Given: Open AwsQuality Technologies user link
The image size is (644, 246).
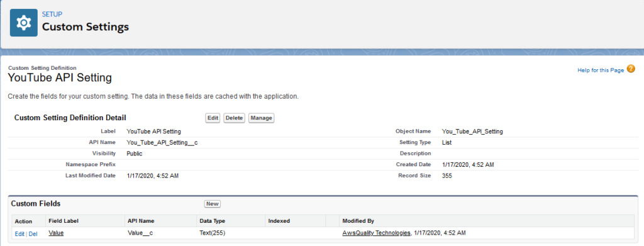Looking at the screenshot, I should tap(376, 233).
